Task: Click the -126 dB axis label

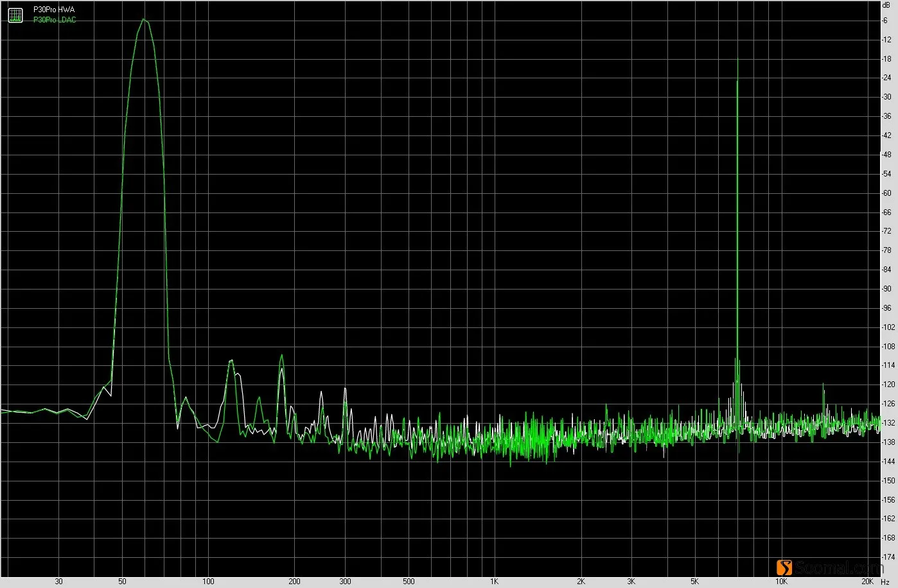Action: (888, 404)
